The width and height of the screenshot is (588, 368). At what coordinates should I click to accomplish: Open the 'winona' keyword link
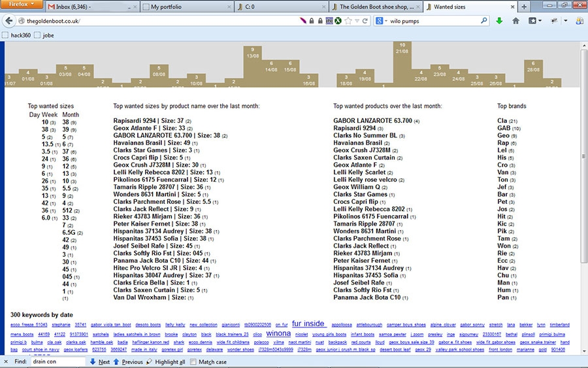tap(278, 333)
